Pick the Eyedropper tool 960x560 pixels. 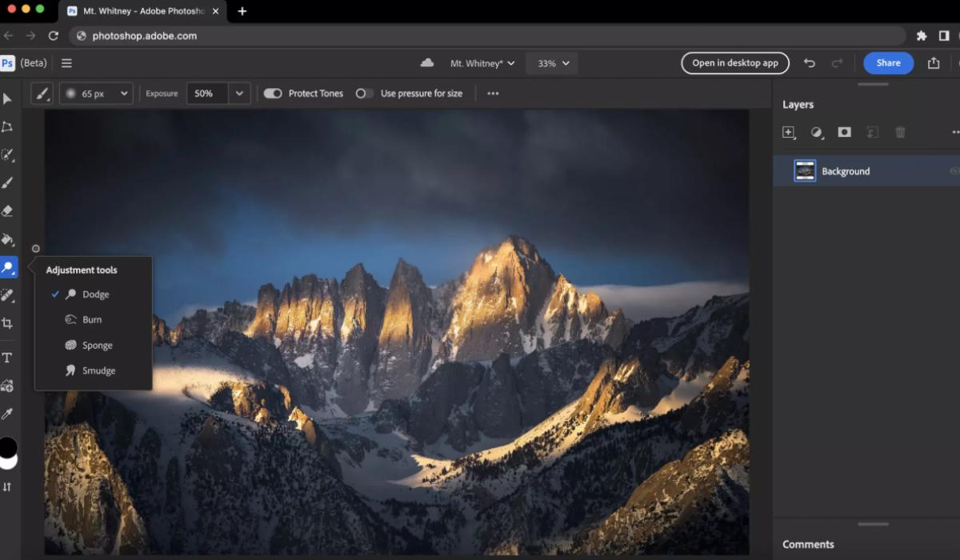tap(7, 414)
